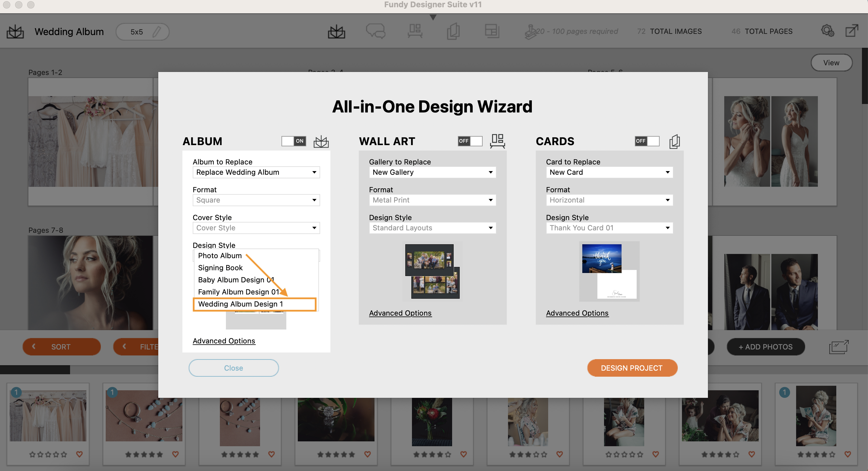The height and width of the screenshot is (471, 868).
Task: Toggle the ALBUM switch off
Action: [294, 141]
